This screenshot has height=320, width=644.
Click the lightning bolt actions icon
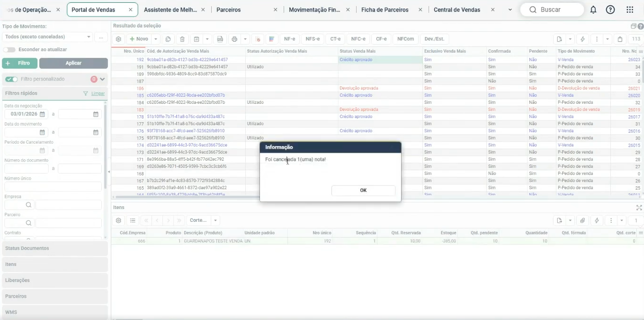coord(583,39)
